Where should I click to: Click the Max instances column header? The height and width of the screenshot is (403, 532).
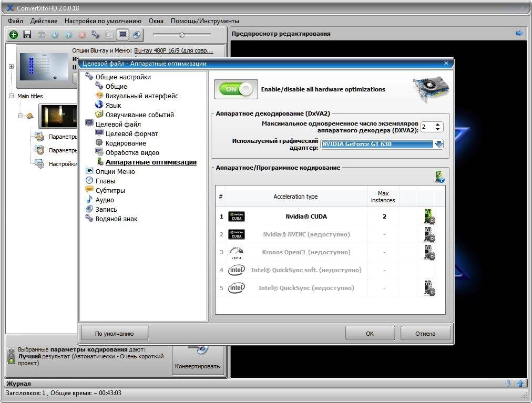tap(383, 197)
